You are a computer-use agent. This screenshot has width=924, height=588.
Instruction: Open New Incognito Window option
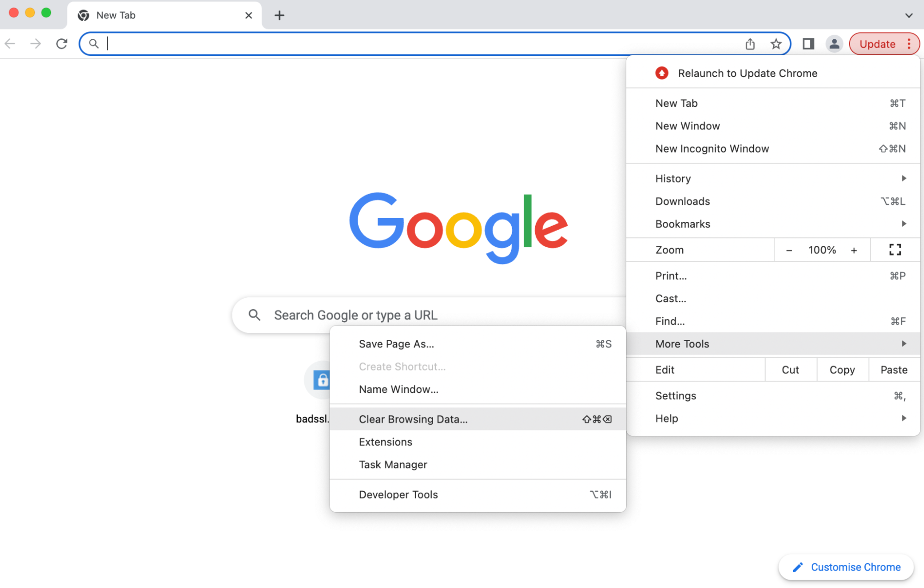coord(713,147)
